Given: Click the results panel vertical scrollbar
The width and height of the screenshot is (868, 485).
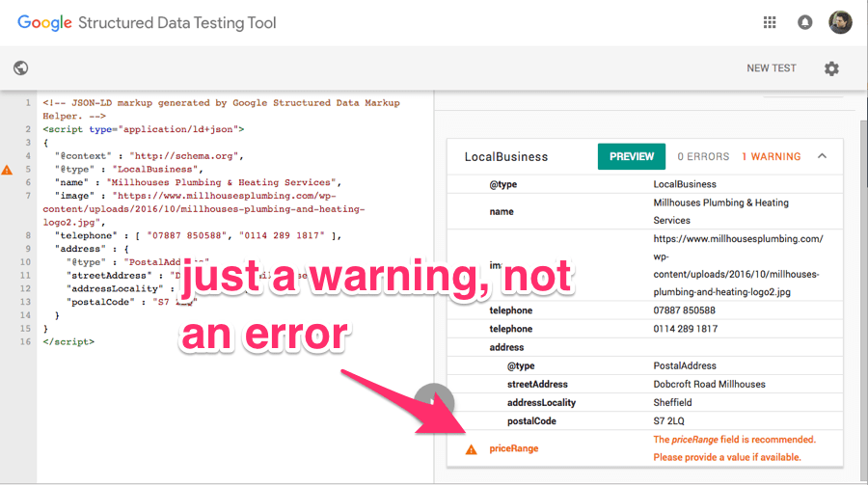Looking at the screenshot, I should coord(862,289).
